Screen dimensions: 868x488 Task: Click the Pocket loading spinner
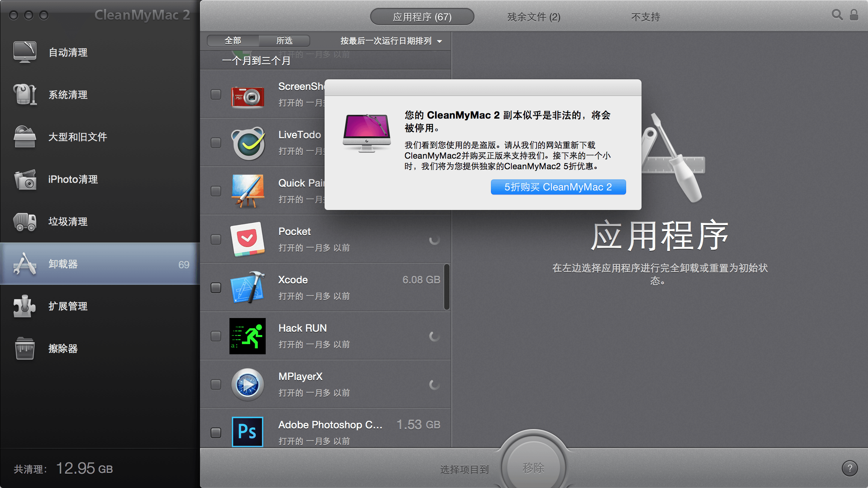[x=435, y=239]
